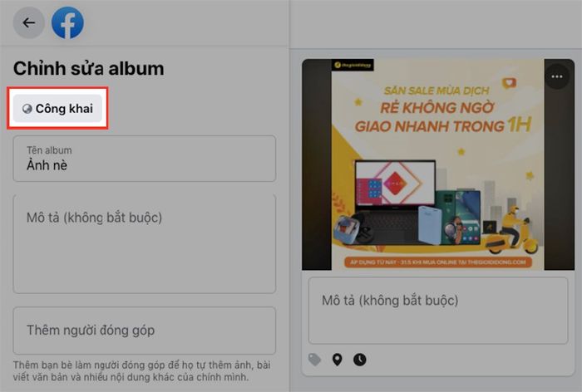This screenshot has height=392, width=582.
Task: Click the photo's Mô tả (không bắt buộc) box
Action: [438, 311]
